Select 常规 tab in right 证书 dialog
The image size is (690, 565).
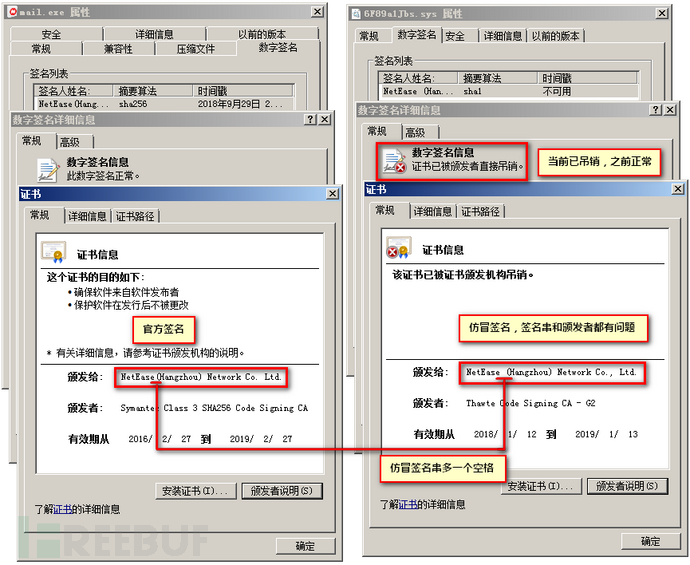(x=389, y=210)
